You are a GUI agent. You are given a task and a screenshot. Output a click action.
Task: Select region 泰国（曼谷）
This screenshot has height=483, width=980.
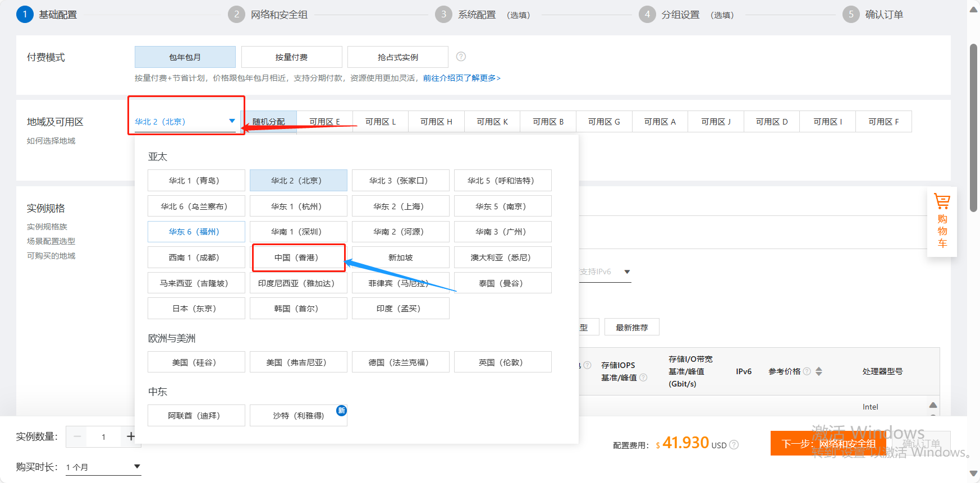pyautogui.click(x=503, y=283)
